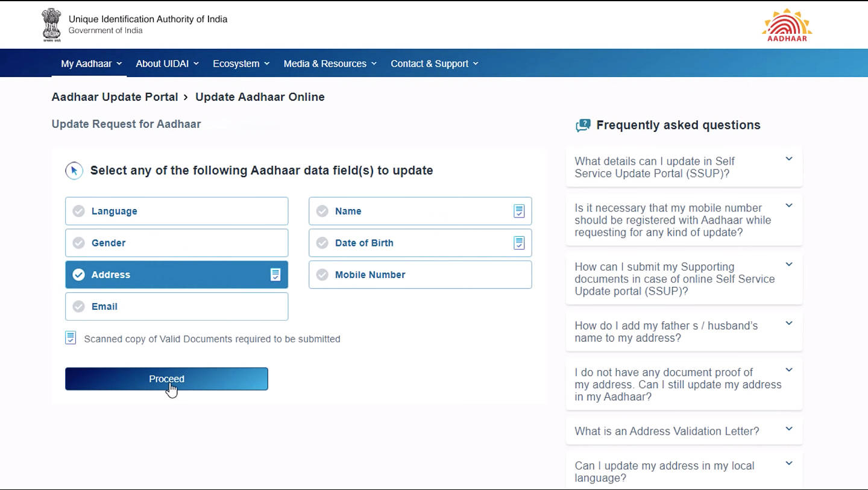
Task: Tick the Mobile Number option
Action: [322, 275]
